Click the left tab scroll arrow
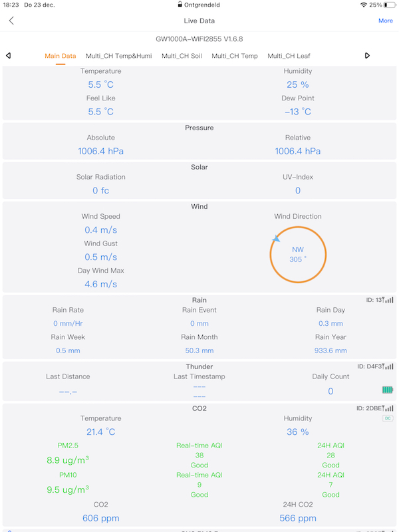Viewport: 399px width, 532px height. [8, 56]
